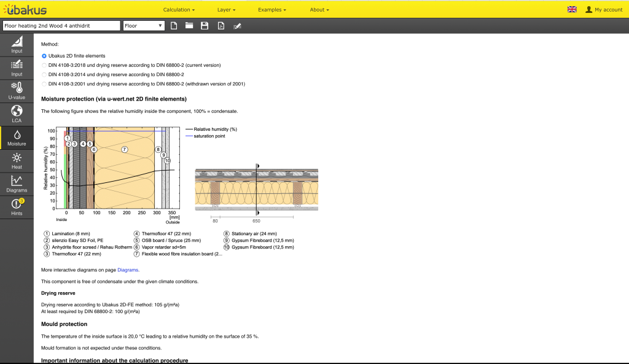This screenshot has height=364, width=629.
Task: Select Ubakus 2D finite elements method
Action: [x=44, y=56]
